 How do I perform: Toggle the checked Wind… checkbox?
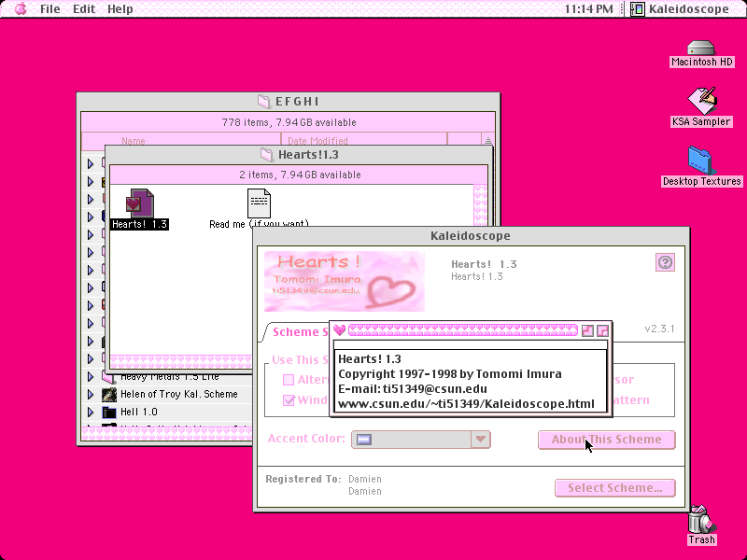click(289, 400)
